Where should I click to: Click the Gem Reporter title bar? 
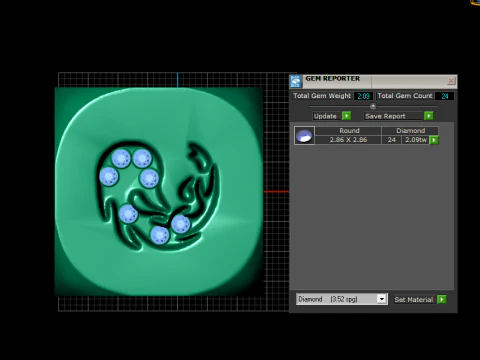373,81
